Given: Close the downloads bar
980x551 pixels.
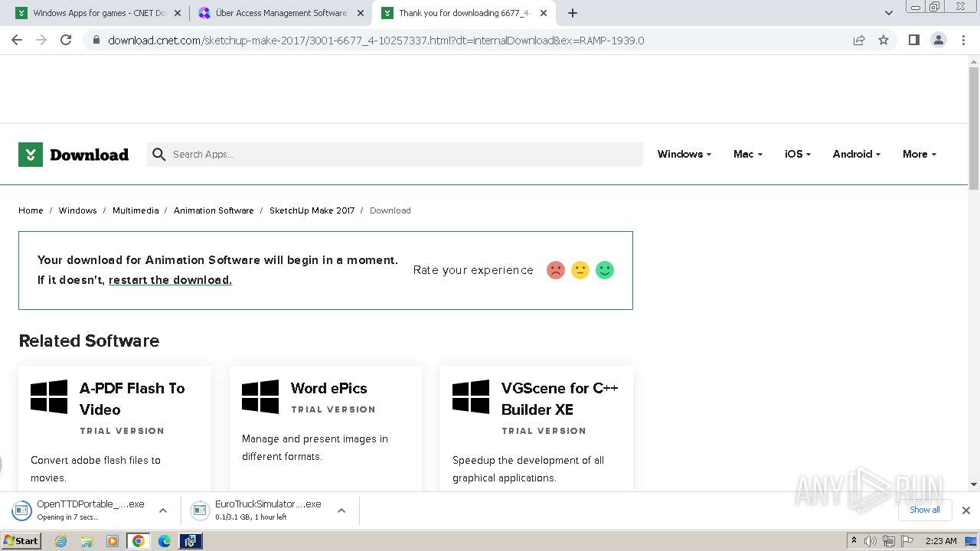Looking at the screenshot, I should 966,510.
